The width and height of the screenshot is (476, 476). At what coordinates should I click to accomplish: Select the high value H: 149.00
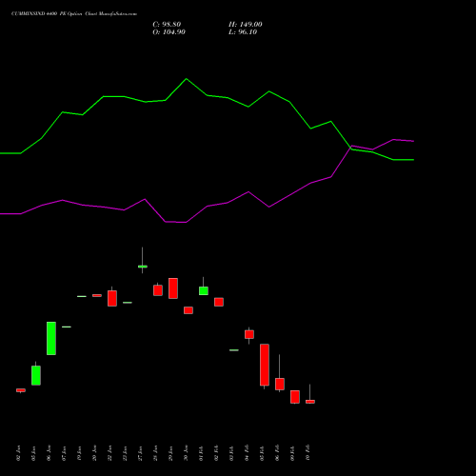(246, 25)
